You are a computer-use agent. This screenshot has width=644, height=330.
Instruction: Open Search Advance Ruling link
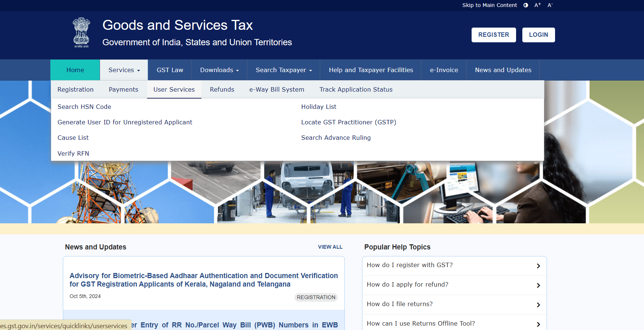click(336, 138)
